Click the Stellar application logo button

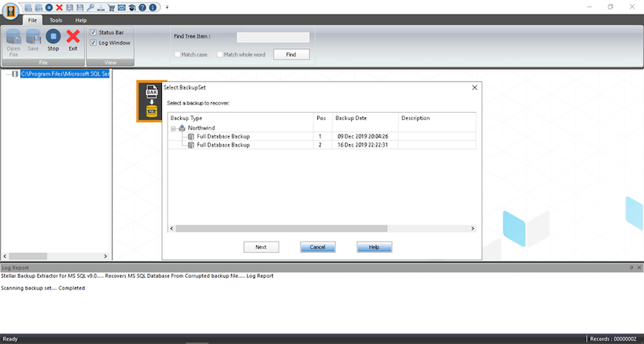pyautogui.click(x=10, y=11)
